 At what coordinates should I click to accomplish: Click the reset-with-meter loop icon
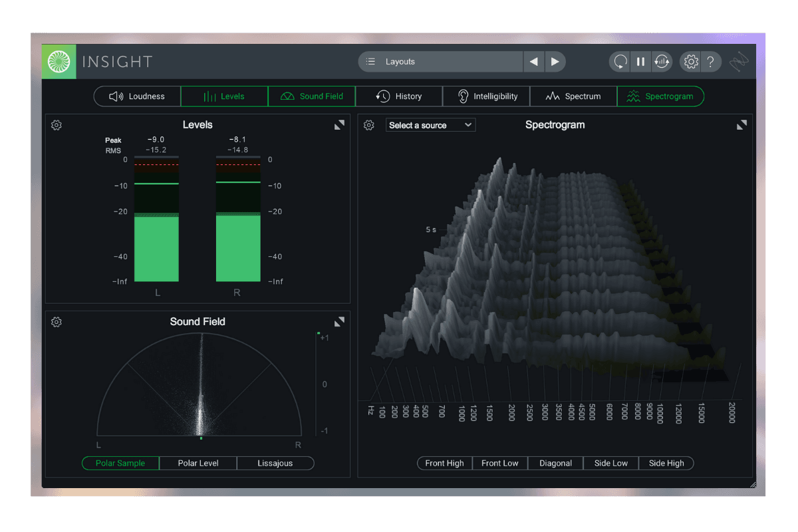[x=661, y=62]
